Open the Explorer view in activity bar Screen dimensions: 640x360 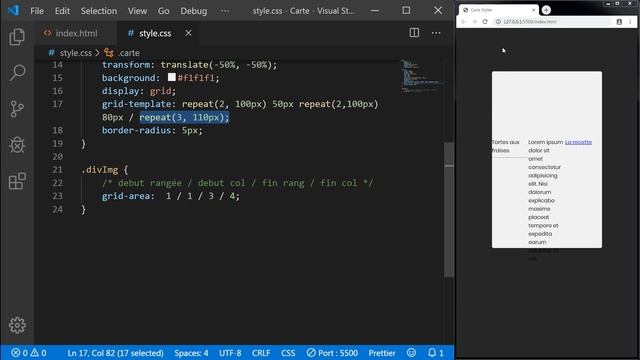click(17, 37)
